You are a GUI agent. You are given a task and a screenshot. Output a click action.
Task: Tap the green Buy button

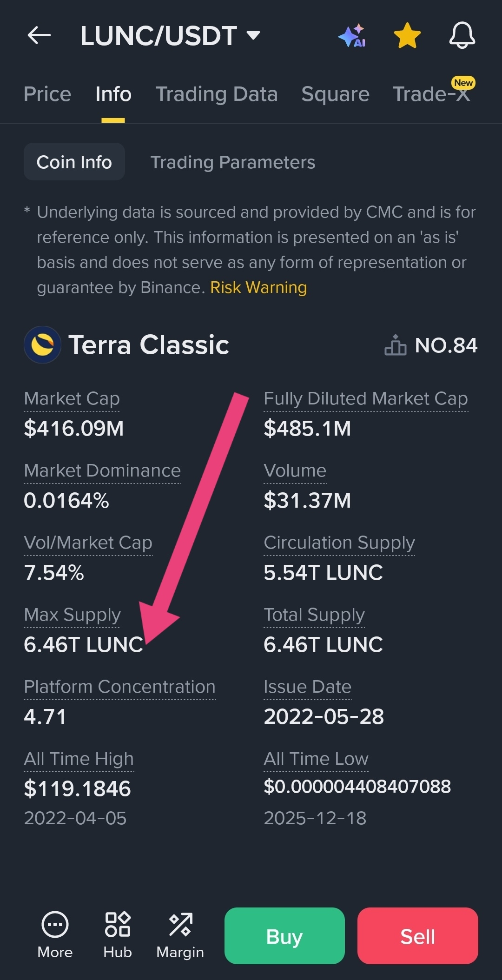click(284, 936)
